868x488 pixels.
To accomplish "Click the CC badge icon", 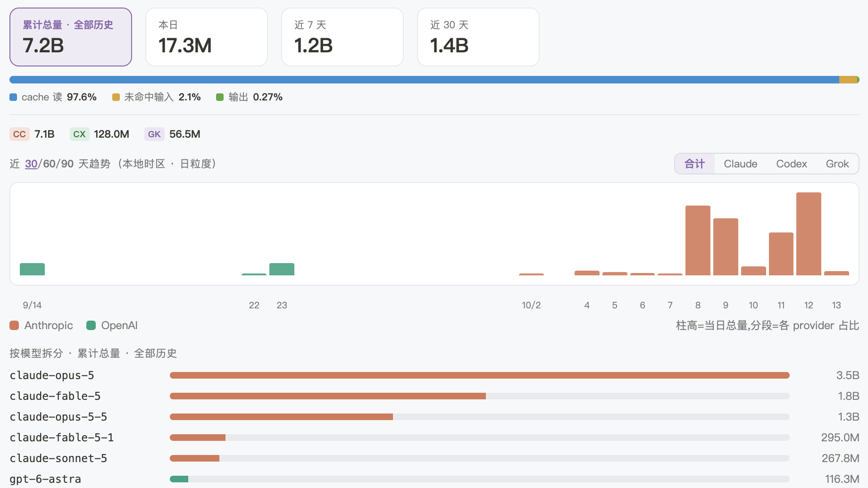I will click(19, 134).
